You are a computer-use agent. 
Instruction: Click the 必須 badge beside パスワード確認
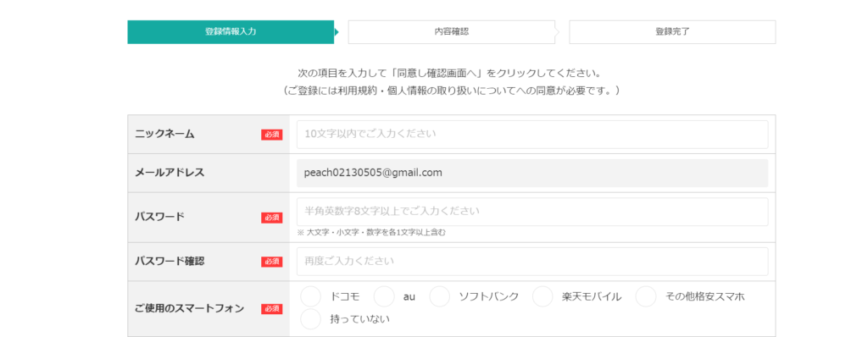(272, 262)
